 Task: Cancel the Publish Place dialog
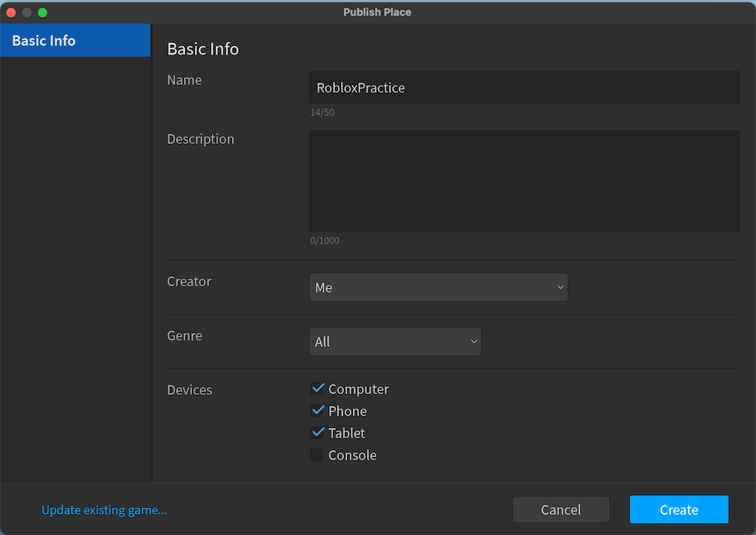pyautogui.click(x=561, y=509)
